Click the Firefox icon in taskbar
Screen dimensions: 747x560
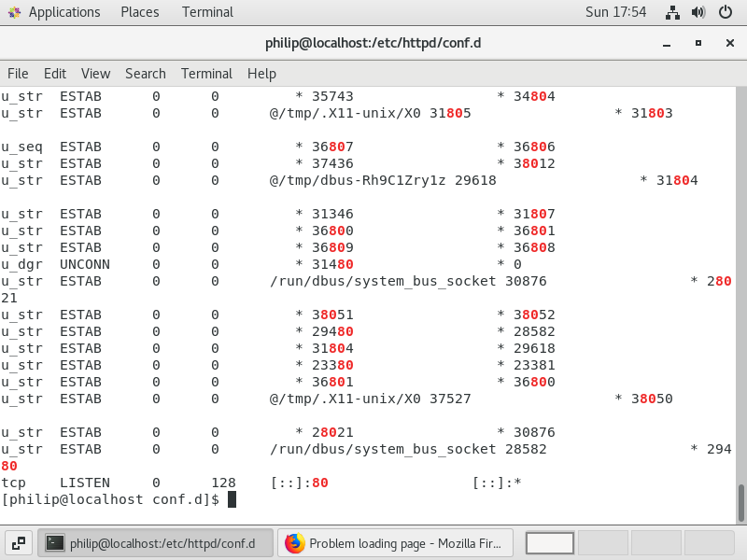tap(294, 543)
